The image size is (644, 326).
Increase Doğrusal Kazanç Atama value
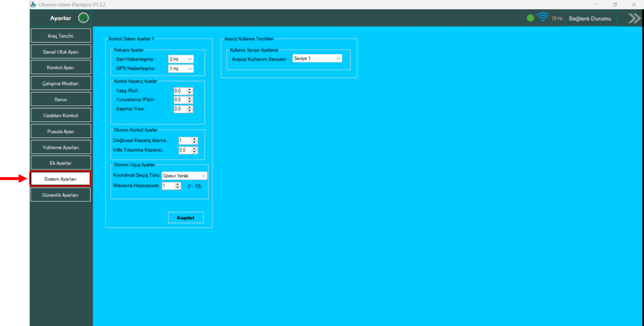tap(195, 139)
